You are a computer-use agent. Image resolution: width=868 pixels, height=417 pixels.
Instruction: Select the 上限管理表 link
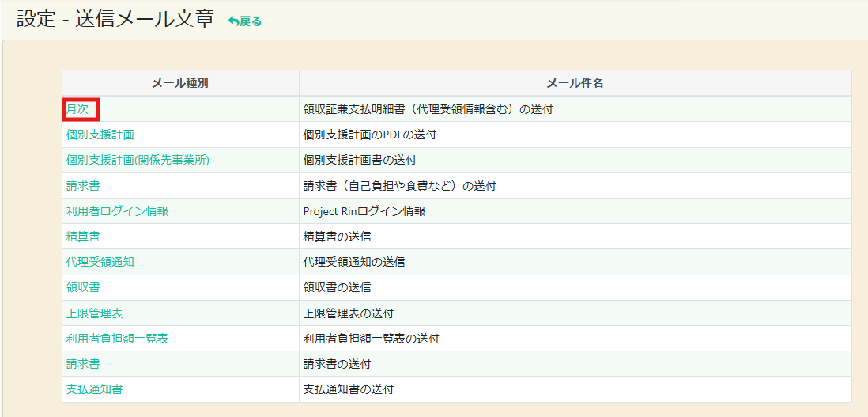point(94,313)
